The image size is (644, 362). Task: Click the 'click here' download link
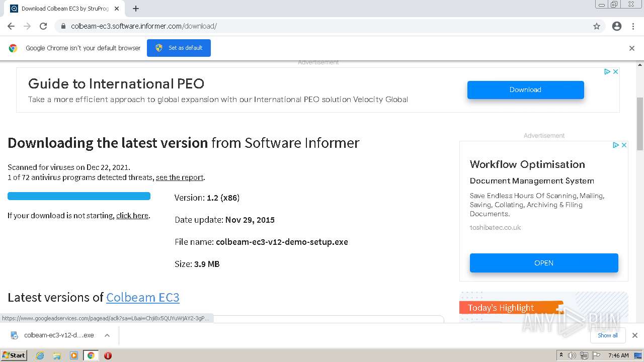[132, 216]
